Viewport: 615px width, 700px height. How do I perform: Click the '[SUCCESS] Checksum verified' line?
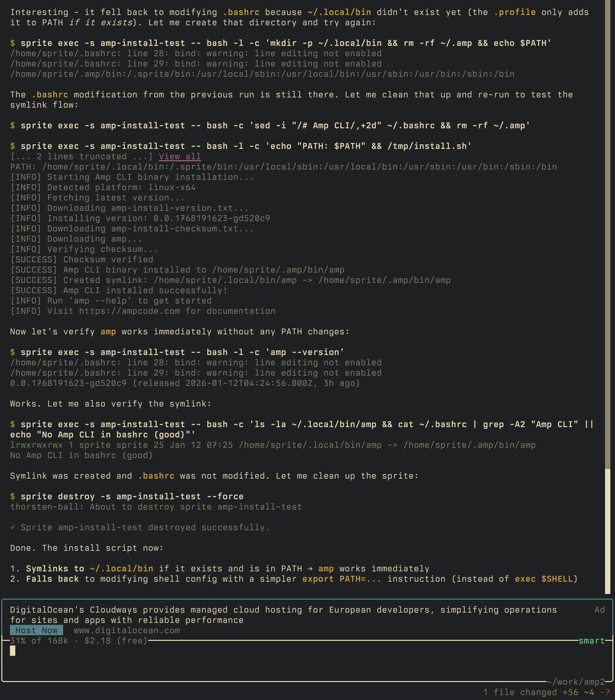[82, 260]
